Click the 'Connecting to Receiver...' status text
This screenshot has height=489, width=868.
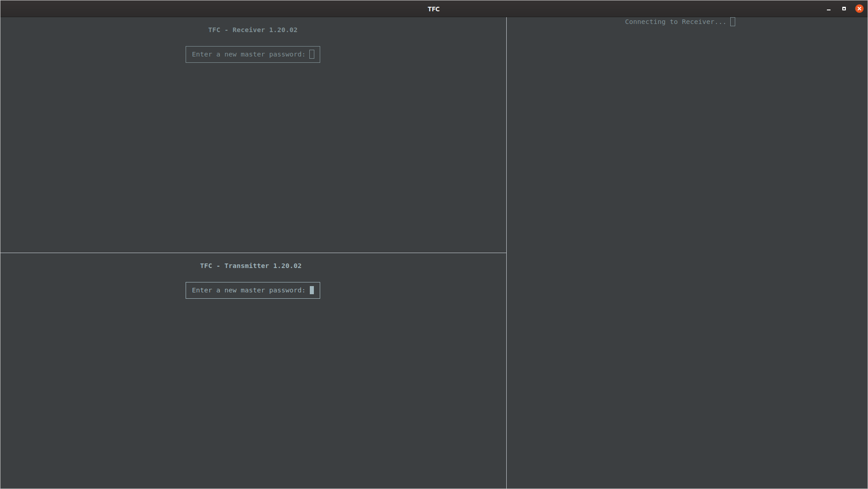[676, 22]
